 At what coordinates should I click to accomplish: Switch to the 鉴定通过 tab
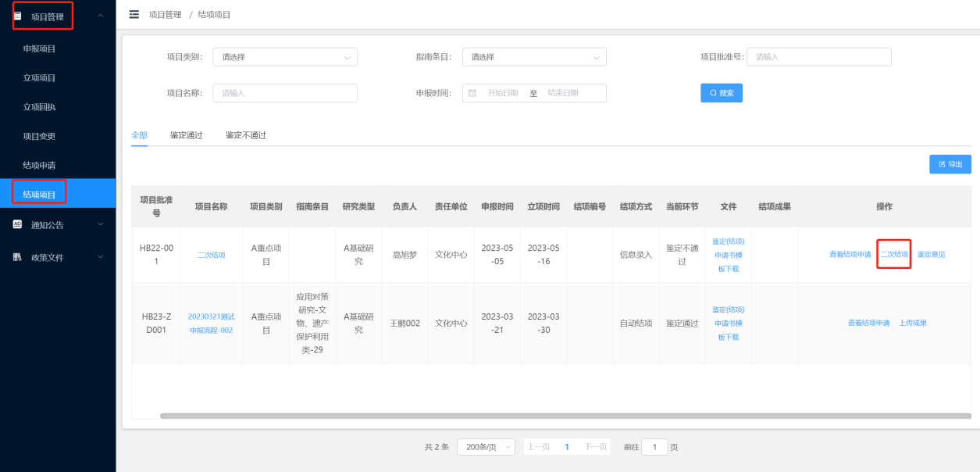pyautogui.click(x=186, y=135)
